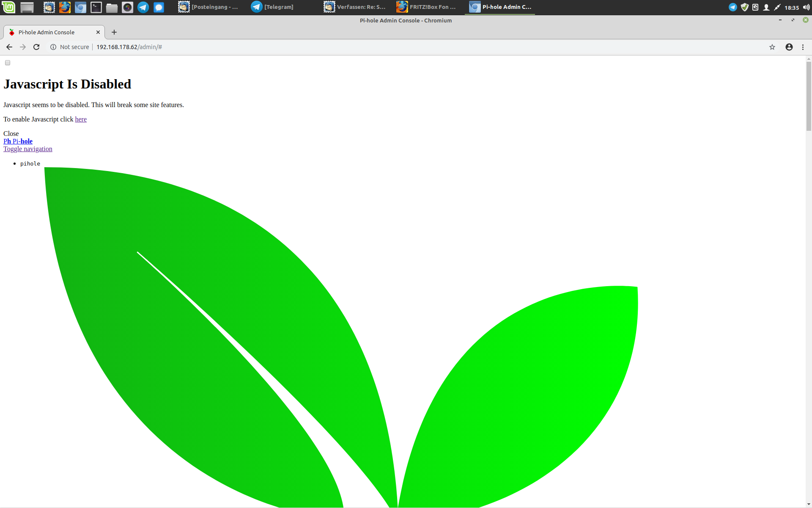Switch to the FRITZ!Box Firefox window
This screenshot has width=812, height=508.
coord(427,7)
